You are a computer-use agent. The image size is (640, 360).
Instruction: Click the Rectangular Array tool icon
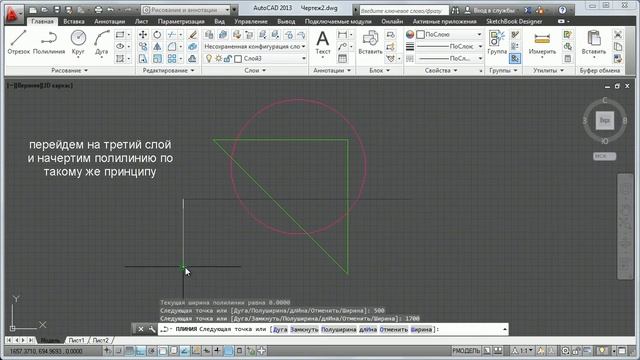[172, 59]
